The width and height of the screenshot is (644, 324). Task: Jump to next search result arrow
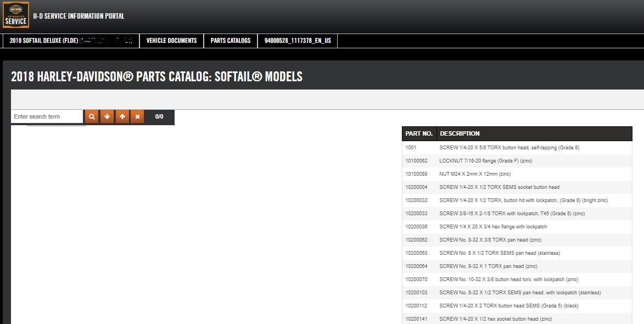click(x=107, y=116)
